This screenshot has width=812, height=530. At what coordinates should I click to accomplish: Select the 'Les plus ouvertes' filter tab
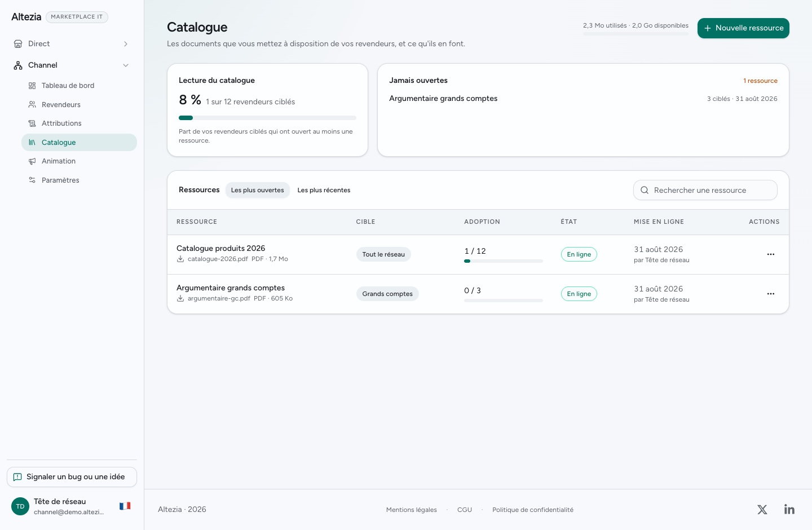(258, 190)
